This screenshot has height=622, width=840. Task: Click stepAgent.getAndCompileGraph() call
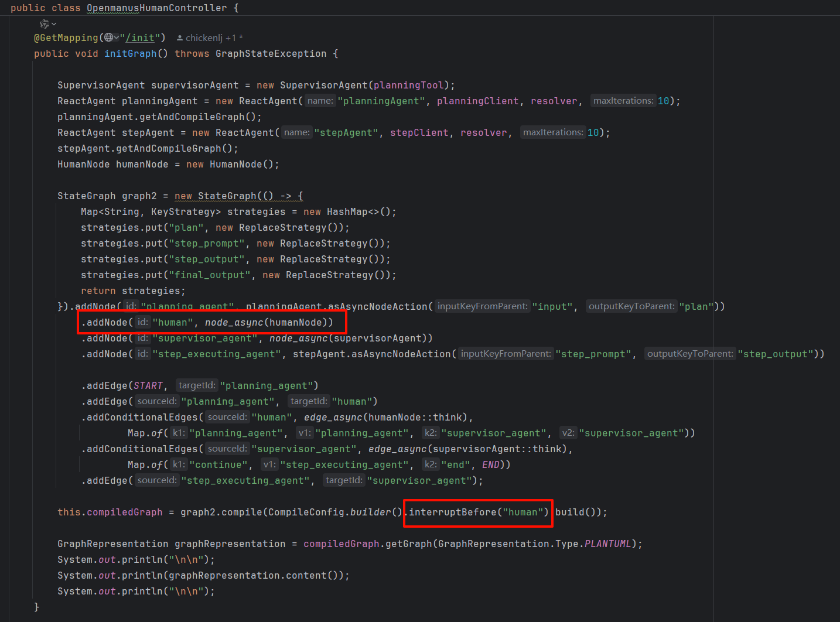click(145, 148)
